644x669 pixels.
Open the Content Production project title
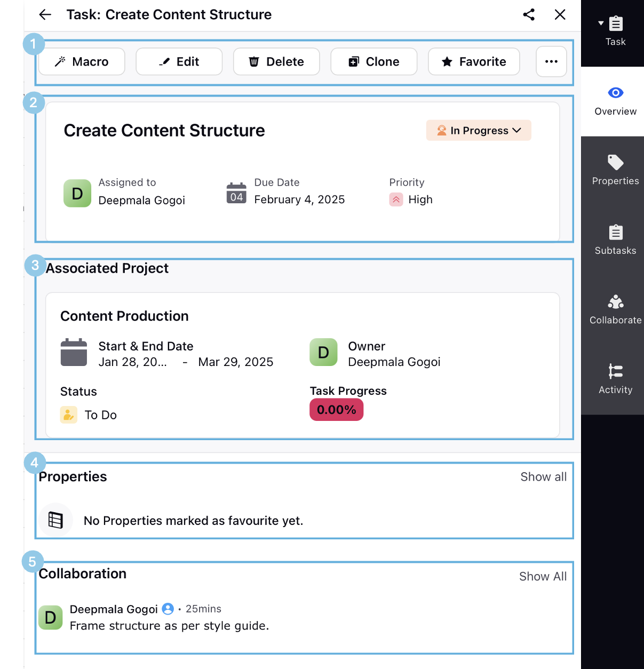point(124,316)
